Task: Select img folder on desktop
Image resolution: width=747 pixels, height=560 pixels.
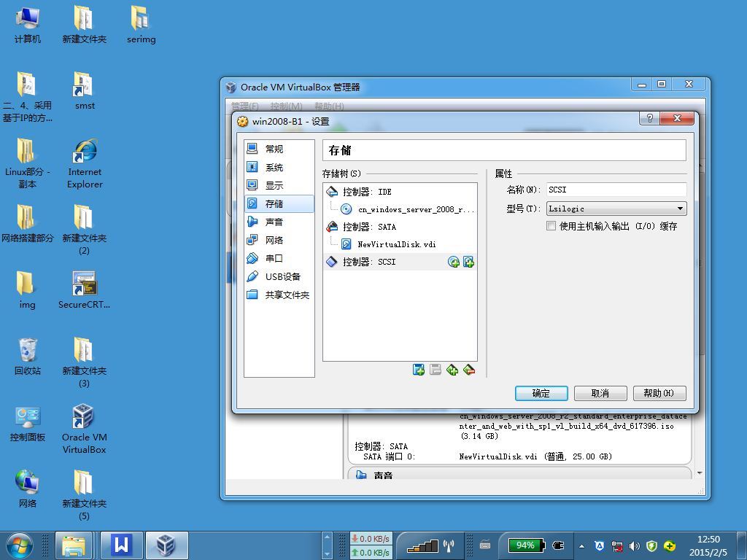Action: point(27,290)
